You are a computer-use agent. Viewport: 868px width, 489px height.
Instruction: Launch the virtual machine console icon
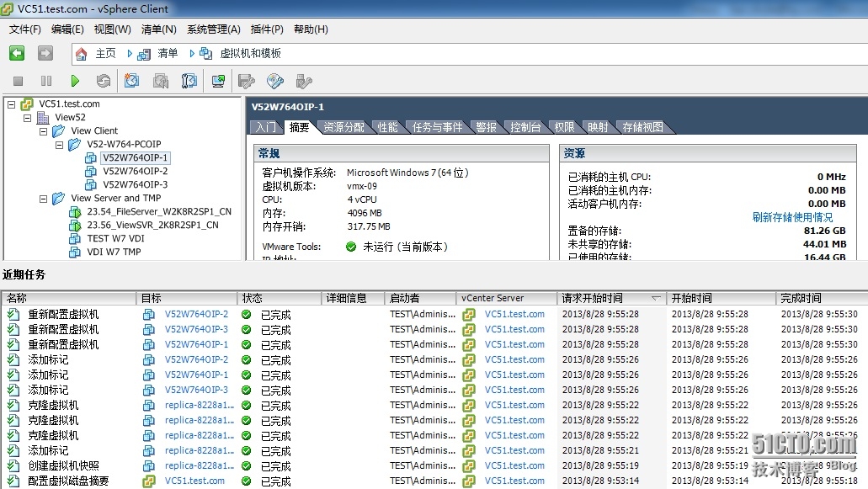click(218, 82)
